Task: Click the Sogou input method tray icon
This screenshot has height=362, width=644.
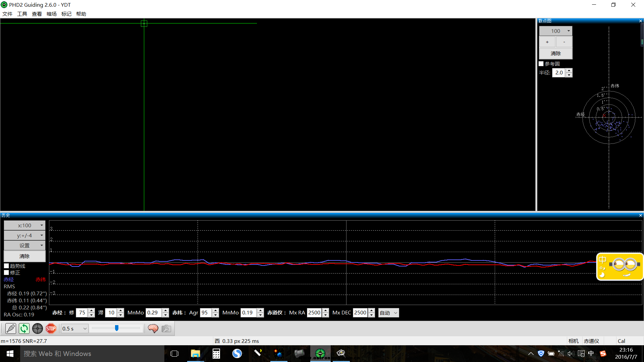Action: tap(603, 354)
